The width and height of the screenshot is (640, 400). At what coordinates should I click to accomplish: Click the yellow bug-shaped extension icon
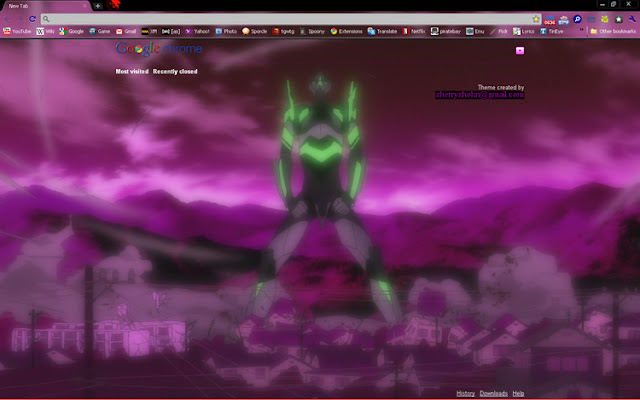605,19
